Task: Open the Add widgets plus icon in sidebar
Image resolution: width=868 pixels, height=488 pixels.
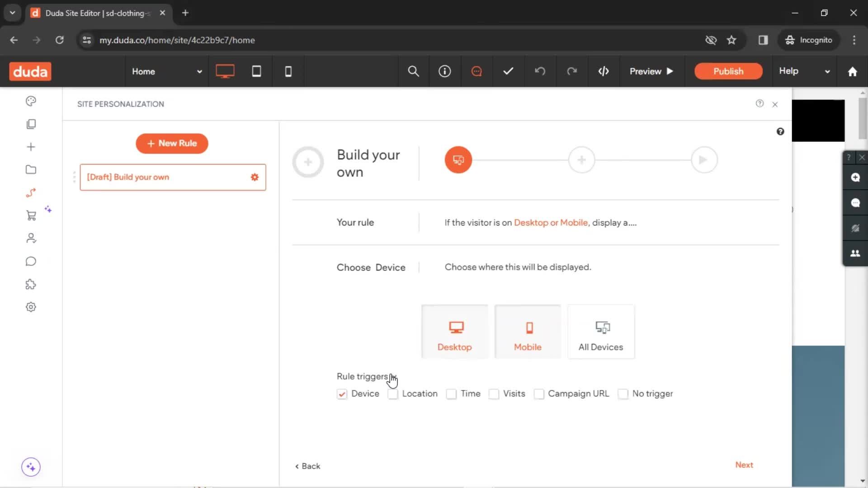Action: (x=31, y=147)
